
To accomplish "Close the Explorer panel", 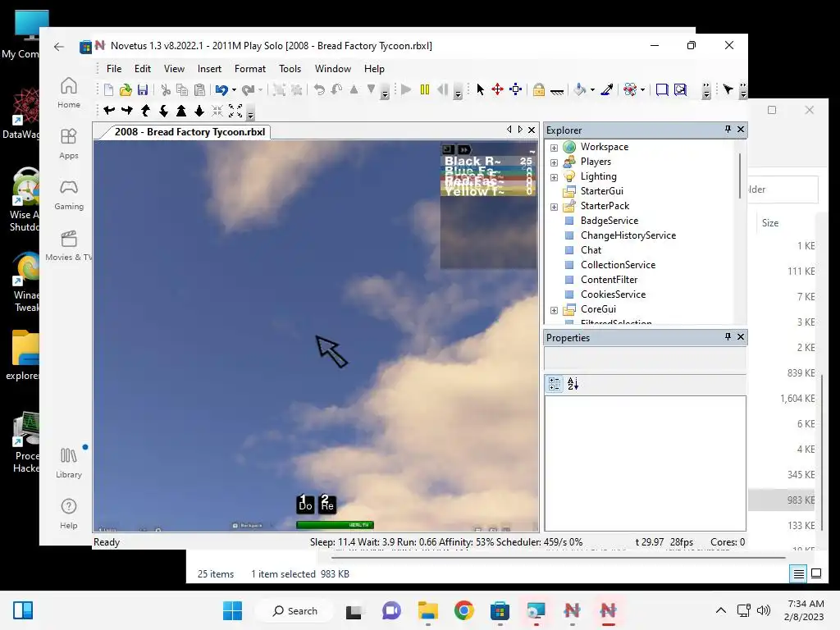I will click(741, 129).
